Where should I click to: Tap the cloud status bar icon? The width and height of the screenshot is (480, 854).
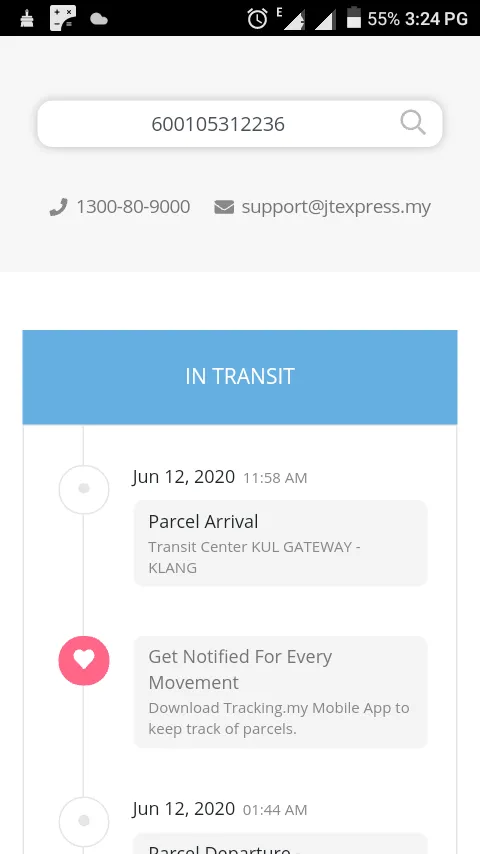[x=99, y=20]
